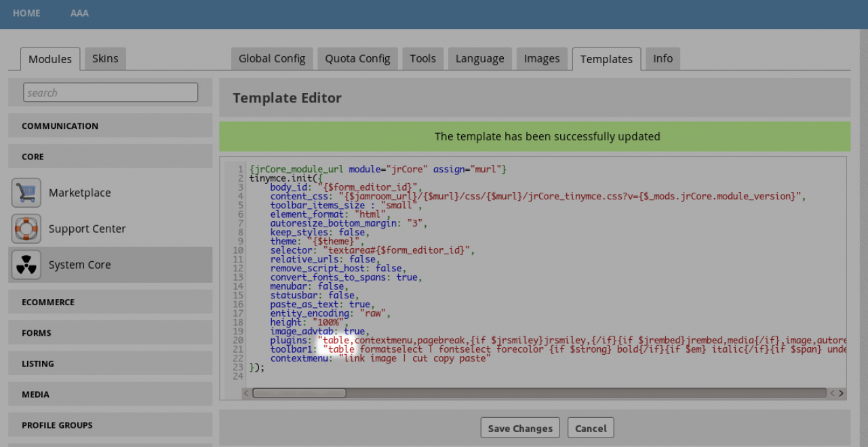
Task: Click the module search input field
Action: (111, 92)
